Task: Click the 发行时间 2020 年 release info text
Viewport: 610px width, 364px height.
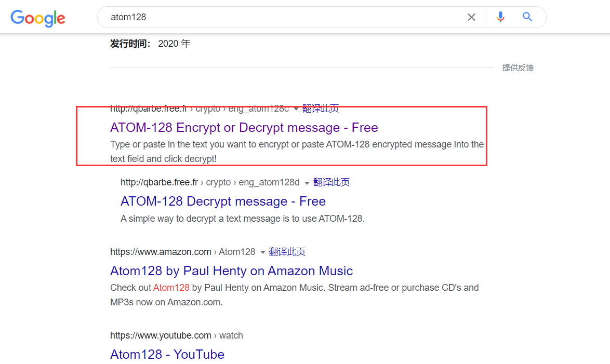Action: (x=150, y=44)
